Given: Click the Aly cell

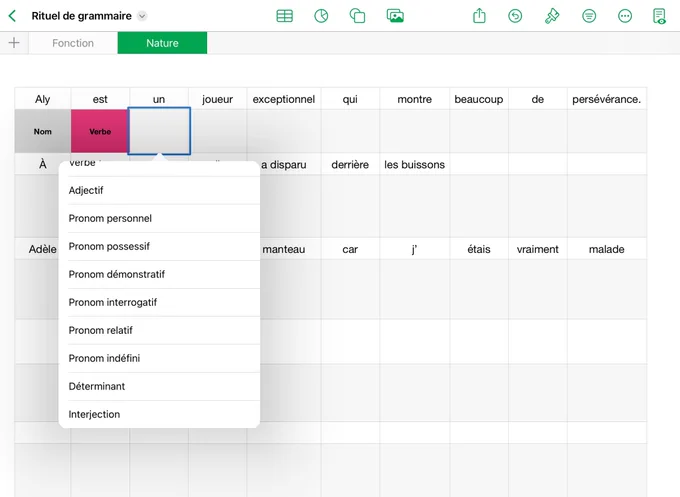Looking at the screenshot, I should 42,99.
